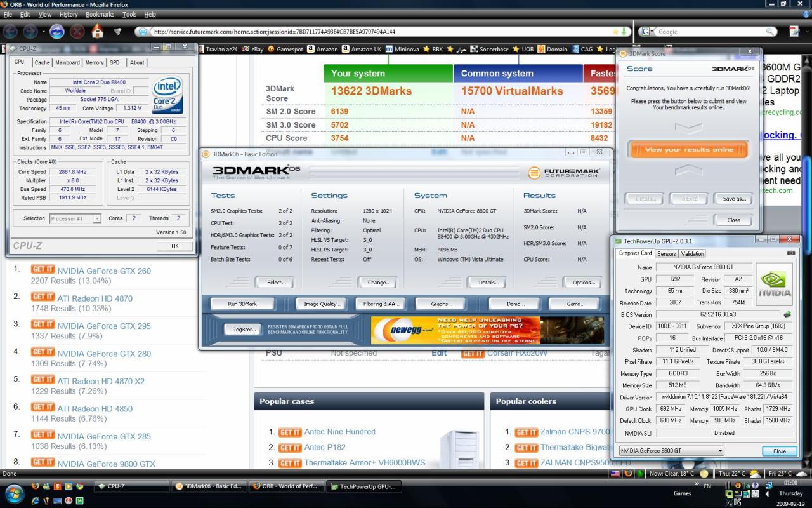Launch Internet Explorer from the quick launch bar
The height and width of the screenshot is (508, 812).
(x=34, y=500)
